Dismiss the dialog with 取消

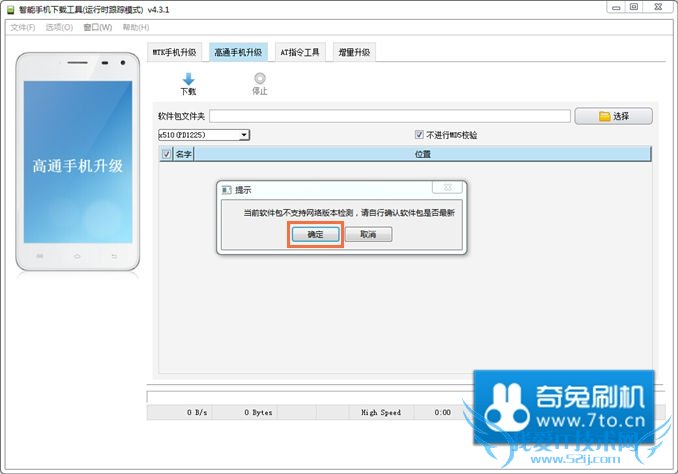click(368, 234)
